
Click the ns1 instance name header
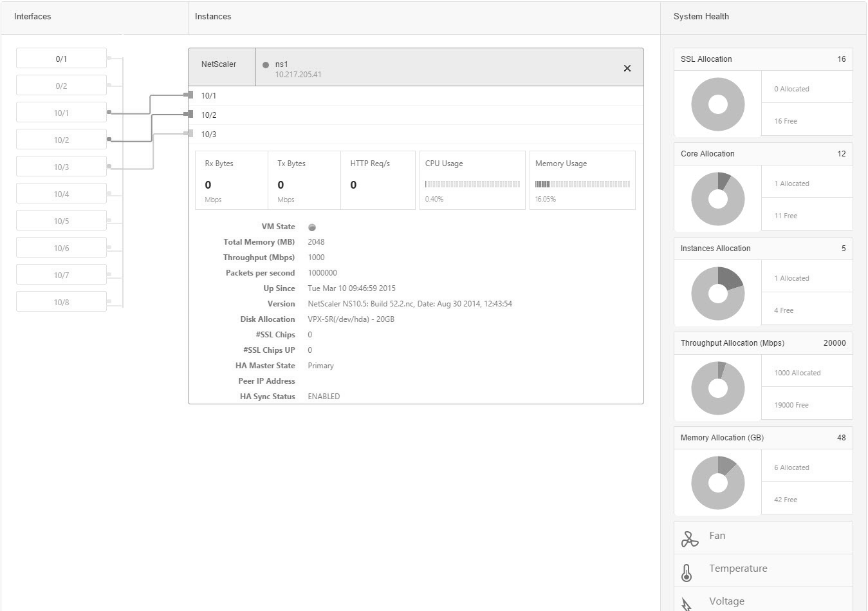tap(281, 64)
